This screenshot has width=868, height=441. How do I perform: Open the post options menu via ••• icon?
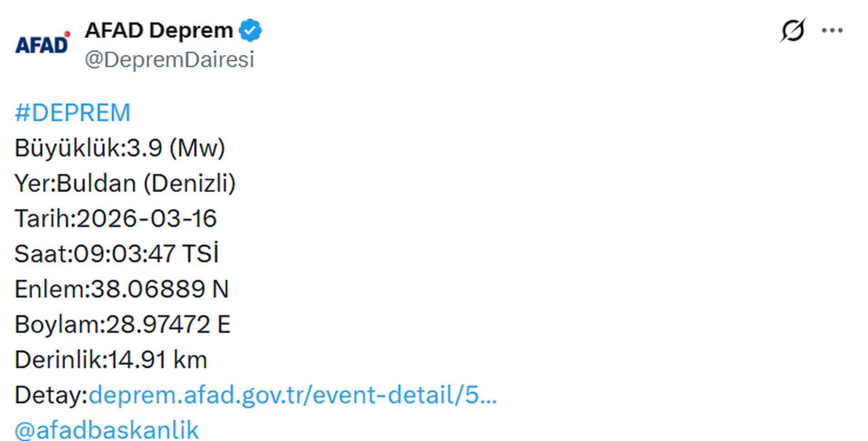[x=832, y=30]
